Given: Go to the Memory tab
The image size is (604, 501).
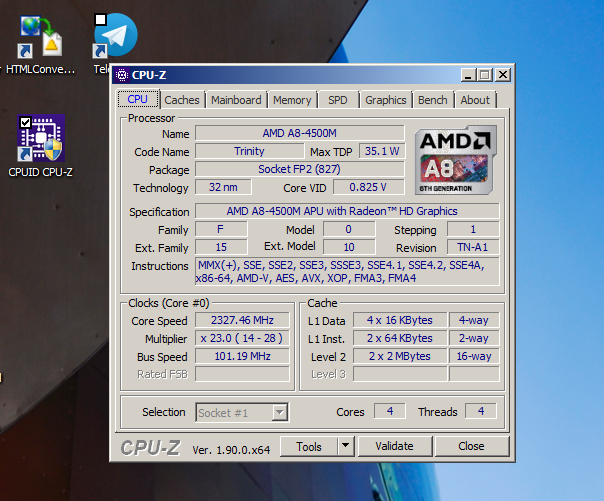Looking at the screenshot, I should click(292, 100).
